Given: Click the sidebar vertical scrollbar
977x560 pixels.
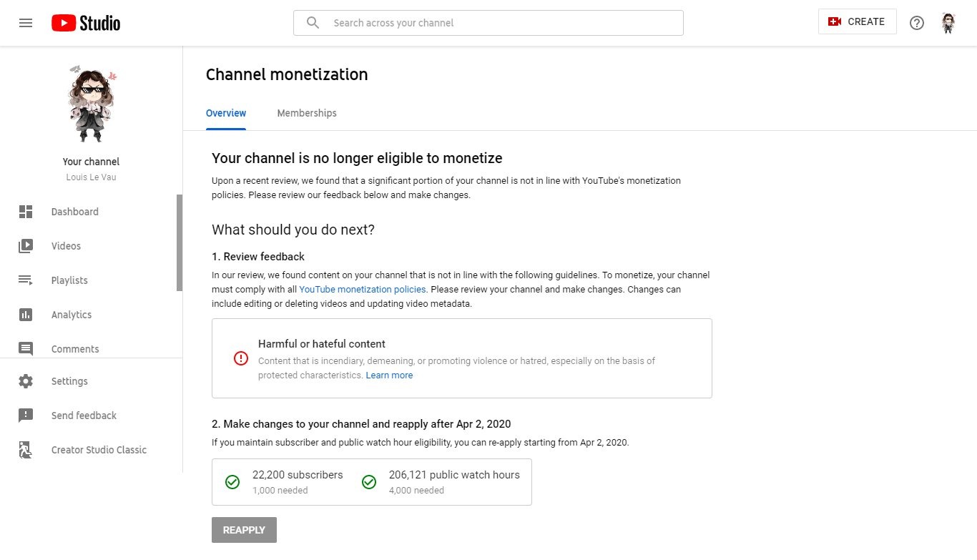Looking at the screenshot, I should (x=180, y=242).
